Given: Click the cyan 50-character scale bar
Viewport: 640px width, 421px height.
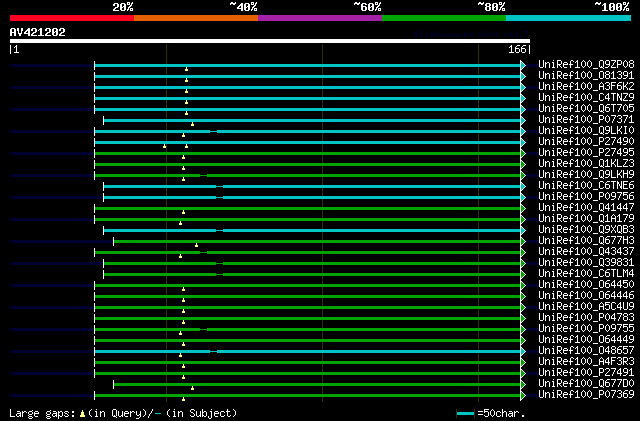Looking at the screenshot, I should click(465, 414).
